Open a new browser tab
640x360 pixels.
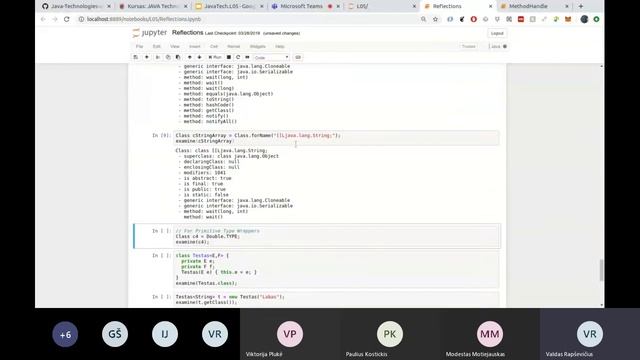581,6
